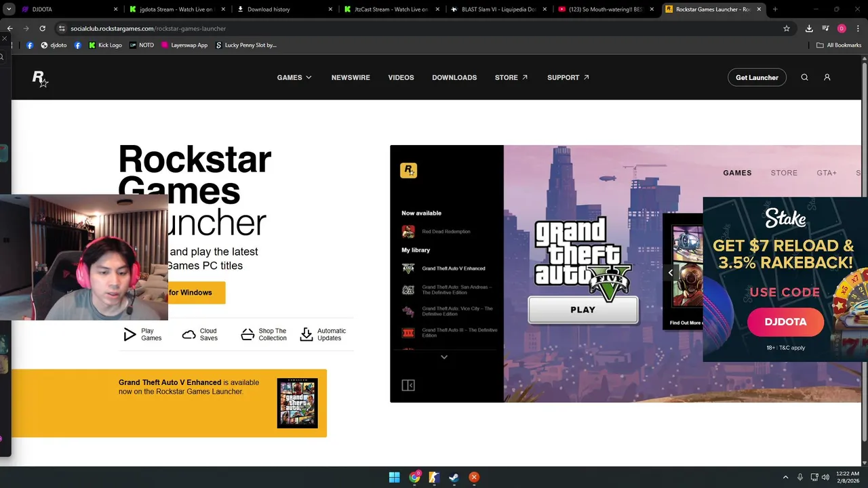Click the taskbar volume speaker icon
The image size is (868, 488).
pyautogui.click(x=825, y=477)
